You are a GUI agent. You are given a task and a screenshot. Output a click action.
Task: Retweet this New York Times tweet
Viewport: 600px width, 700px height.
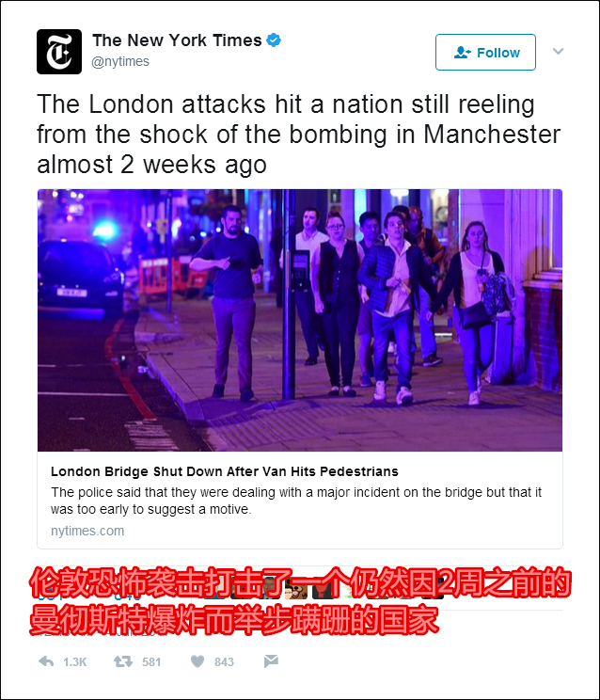122,661
